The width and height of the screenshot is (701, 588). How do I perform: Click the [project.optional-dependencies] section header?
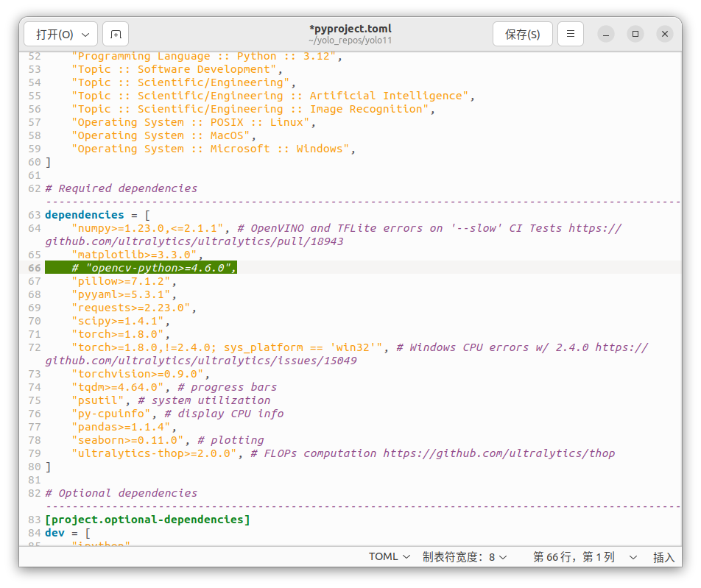tap(147, 520)
